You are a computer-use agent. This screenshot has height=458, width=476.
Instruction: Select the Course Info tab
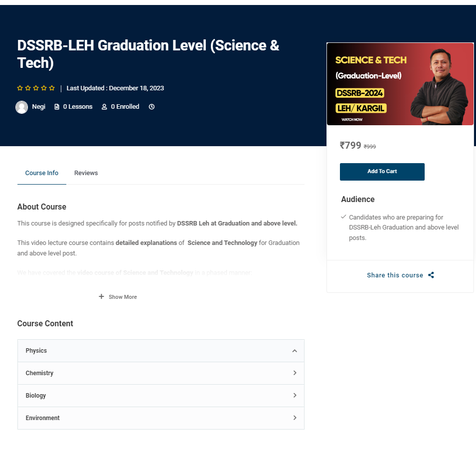tap(41, 173)
